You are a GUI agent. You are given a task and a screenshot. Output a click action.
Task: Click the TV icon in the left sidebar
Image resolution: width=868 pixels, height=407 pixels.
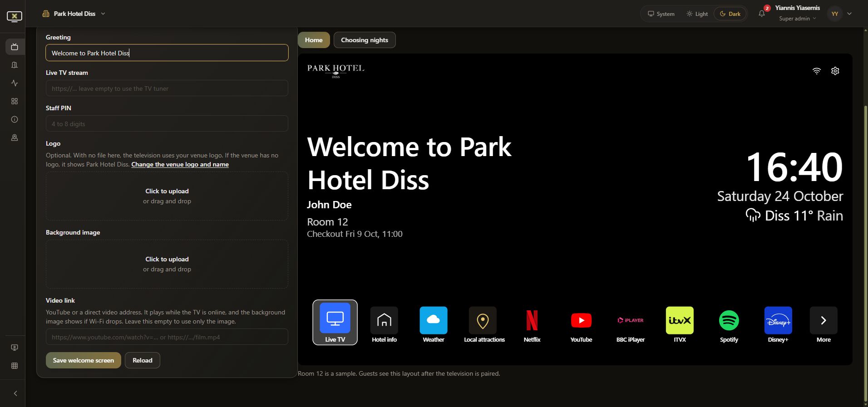coord(15,47)
